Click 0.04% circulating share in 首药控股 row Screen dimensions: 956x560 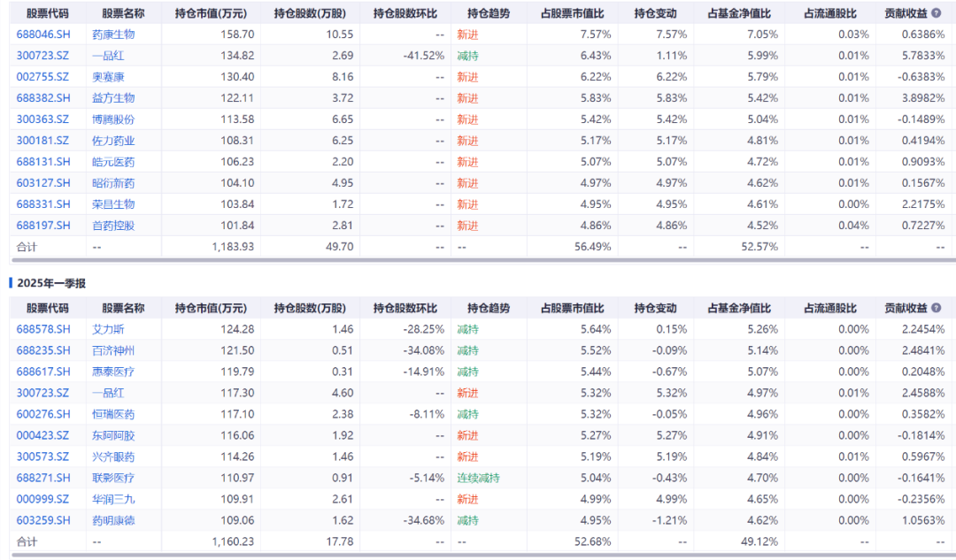click(853, 226)
